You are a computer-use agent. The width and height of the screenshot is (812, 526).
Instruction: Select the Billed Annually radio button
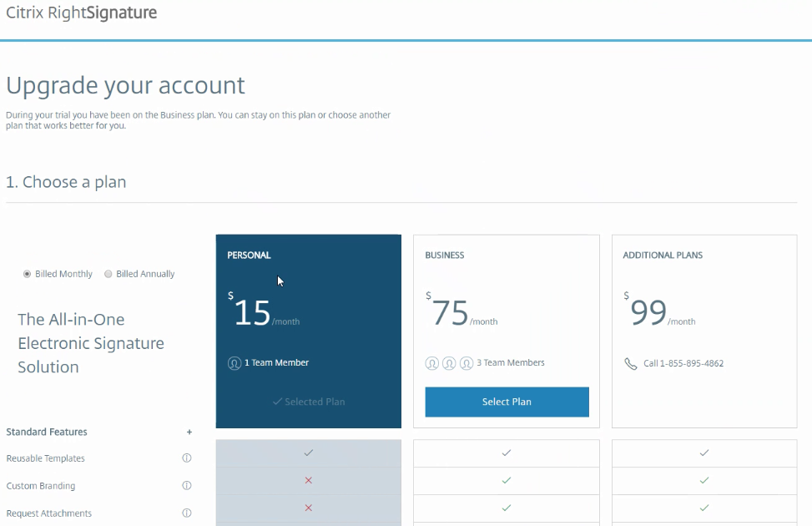pos(108,274)
